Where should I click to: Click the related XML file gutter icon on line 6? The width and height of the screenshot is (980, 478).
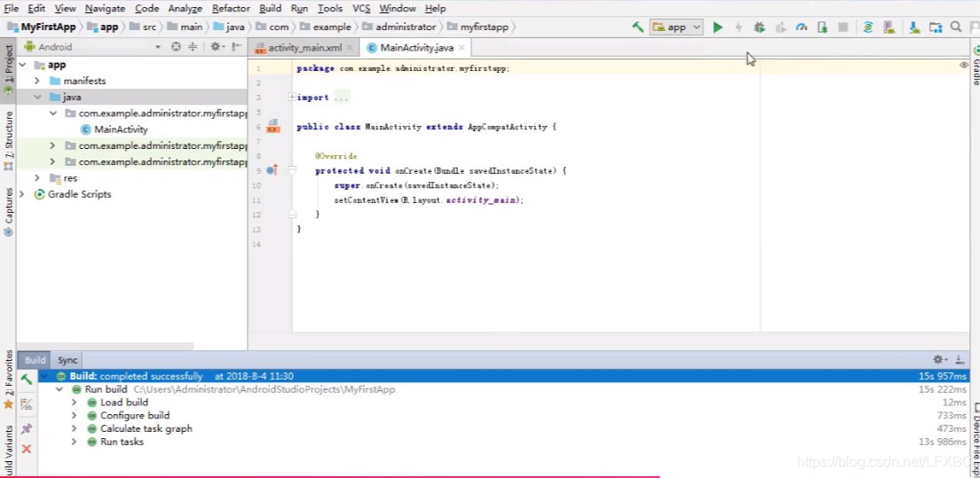click(x=273, y=127)
